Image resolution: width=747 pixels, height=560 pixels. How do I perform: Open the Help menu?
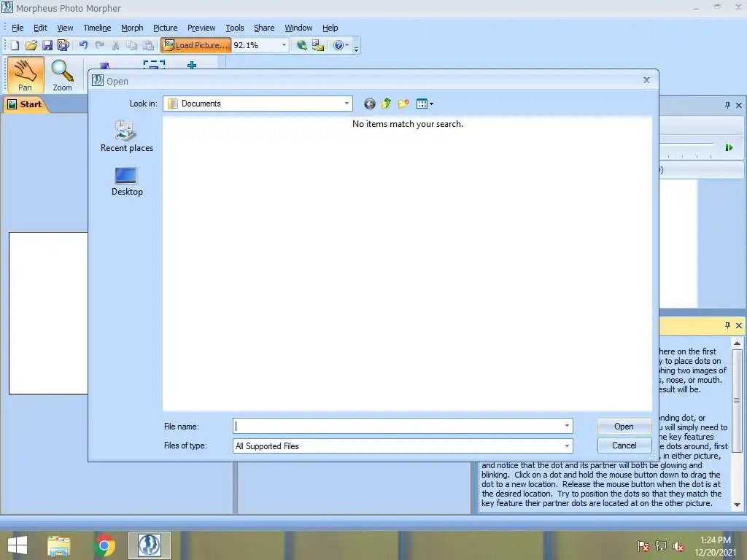[x=330, y=28]
